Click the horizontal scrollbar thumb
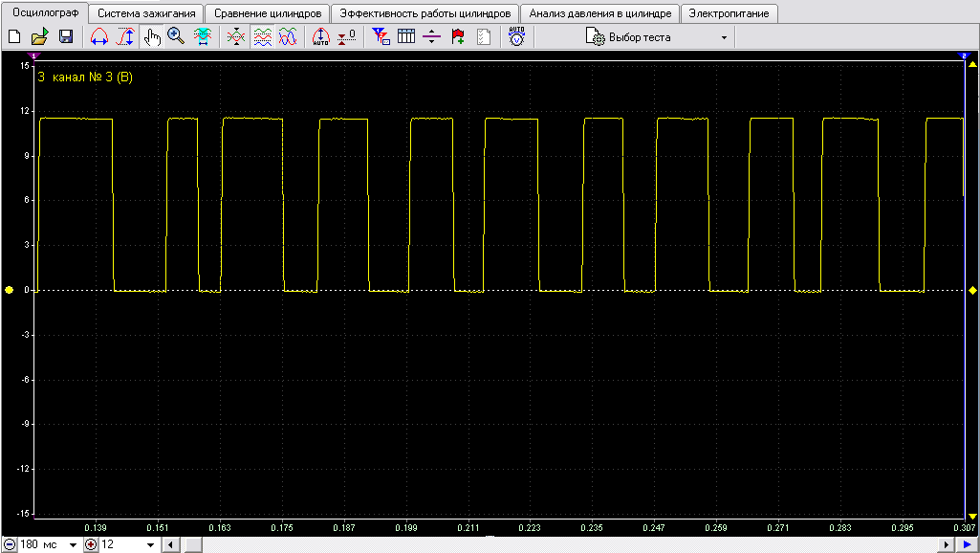 pos(193,545)
